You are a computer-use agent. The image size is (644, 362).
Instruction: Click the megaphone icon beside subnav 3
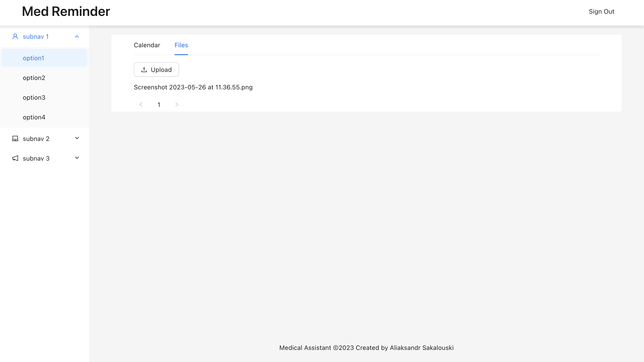(15, 158)
